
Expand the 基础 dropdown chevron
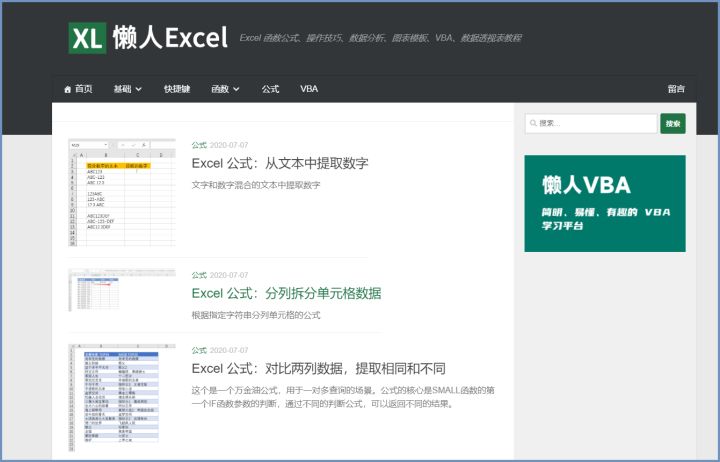click(138, 89)
